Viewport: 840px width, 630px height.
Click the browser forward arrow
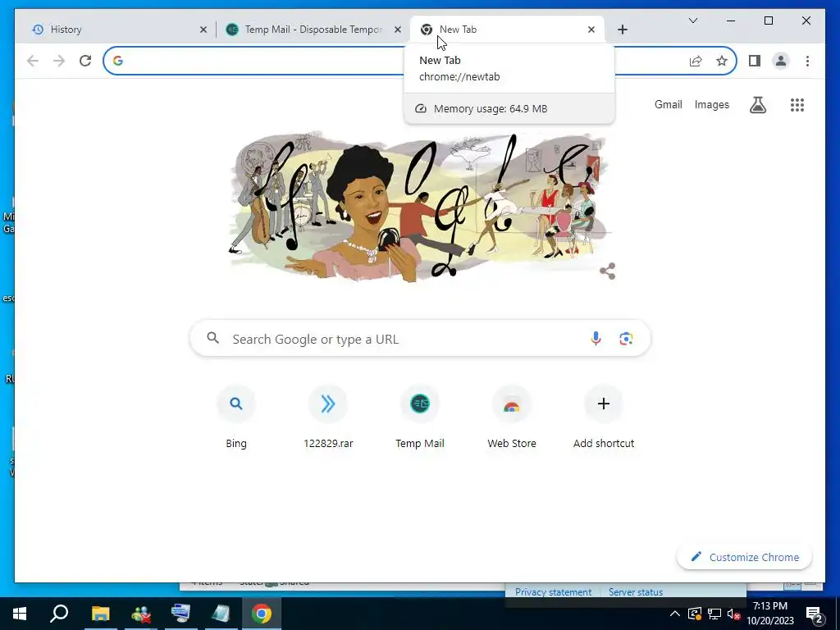(x=59, y=61)
